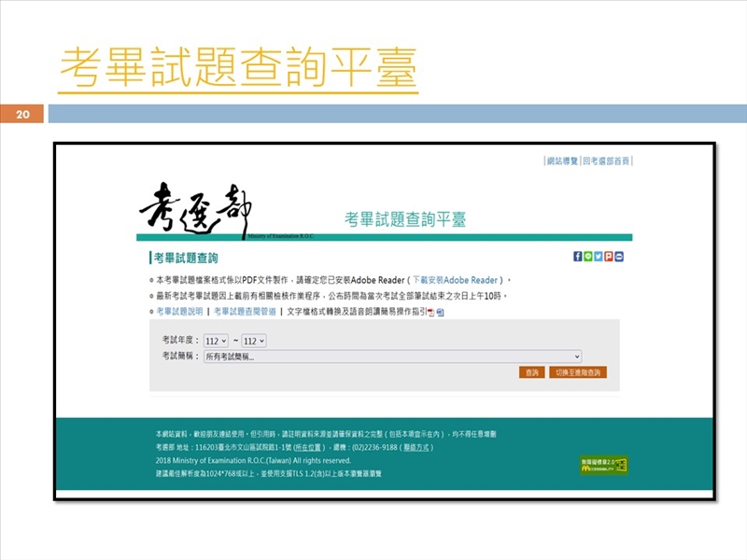747x560 pixels.
Task: Share using the red Plurk icon
Action: [x=609, y=257]
